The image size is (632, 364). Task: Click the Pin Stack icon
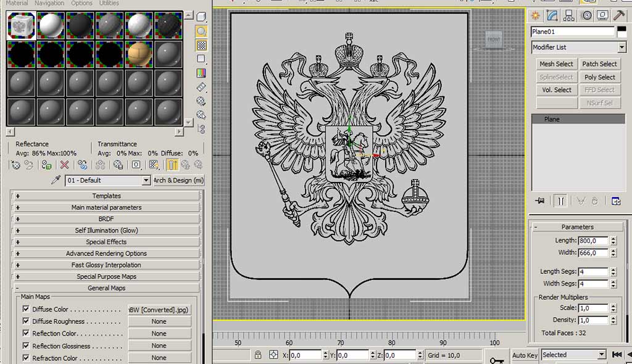point(540,201)
